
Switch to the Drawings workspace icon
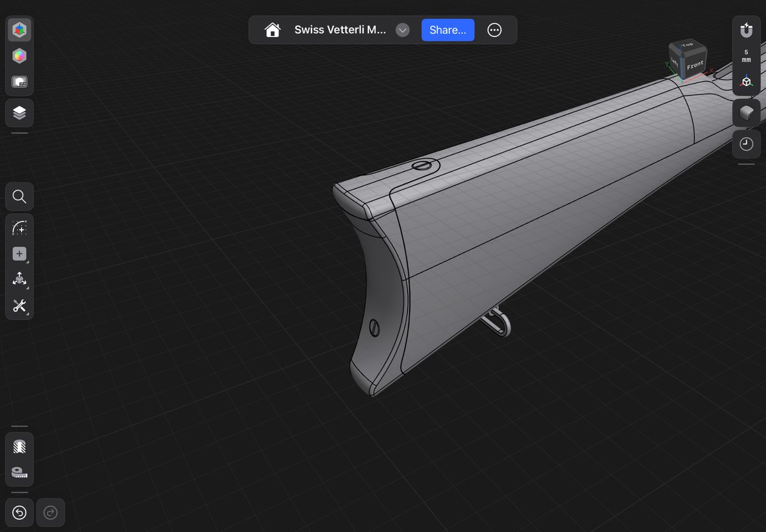coord(19,83)
